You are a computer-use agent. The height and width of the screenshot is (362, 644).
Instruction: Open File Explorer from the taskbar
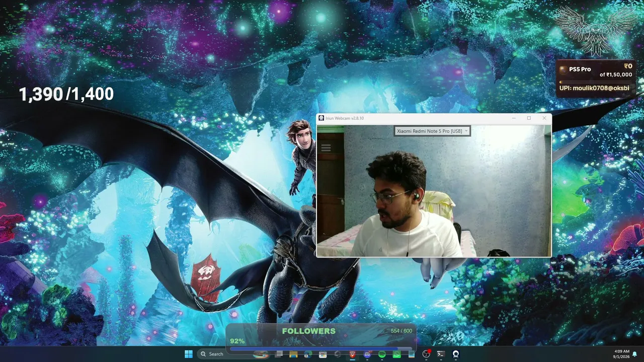293,354
